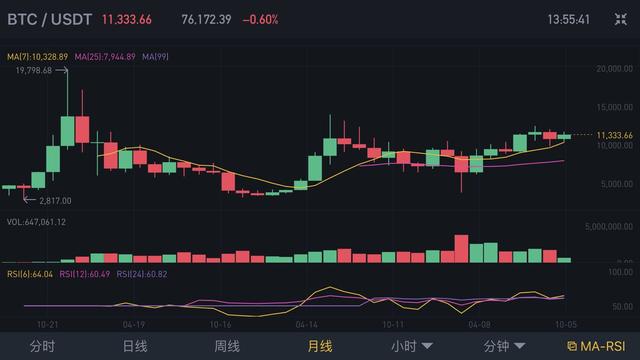640x360 pixels.
Task: Click the VOL:647,061.12 volume label
Action: (36, 222)
